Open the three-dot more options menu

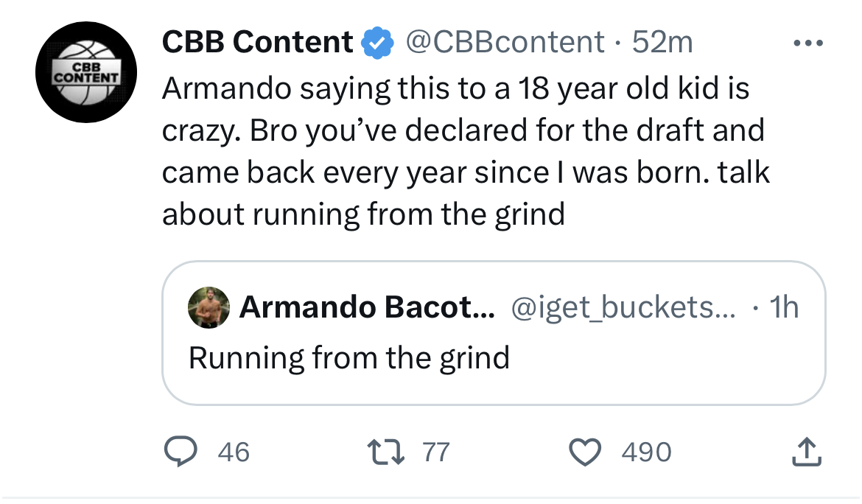point(807,42)
